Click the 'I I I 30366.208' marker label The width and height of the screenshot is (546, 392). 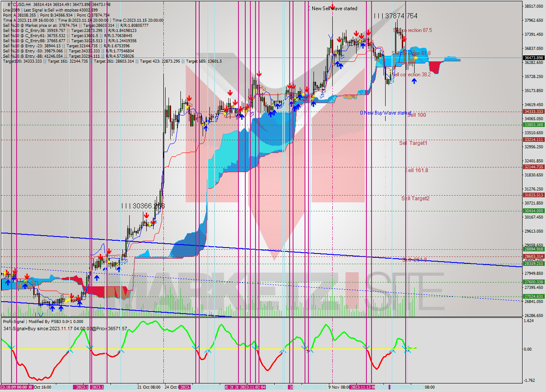tap(143, 206)
